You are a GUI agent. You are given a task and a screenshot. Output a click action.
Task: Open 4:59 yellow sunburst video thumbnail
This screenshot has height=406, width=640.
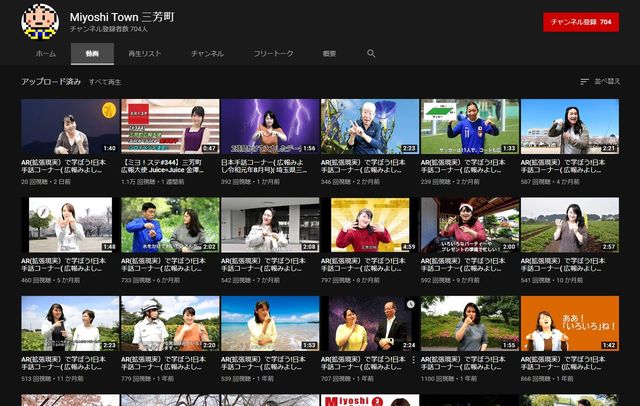coord(370,225)
